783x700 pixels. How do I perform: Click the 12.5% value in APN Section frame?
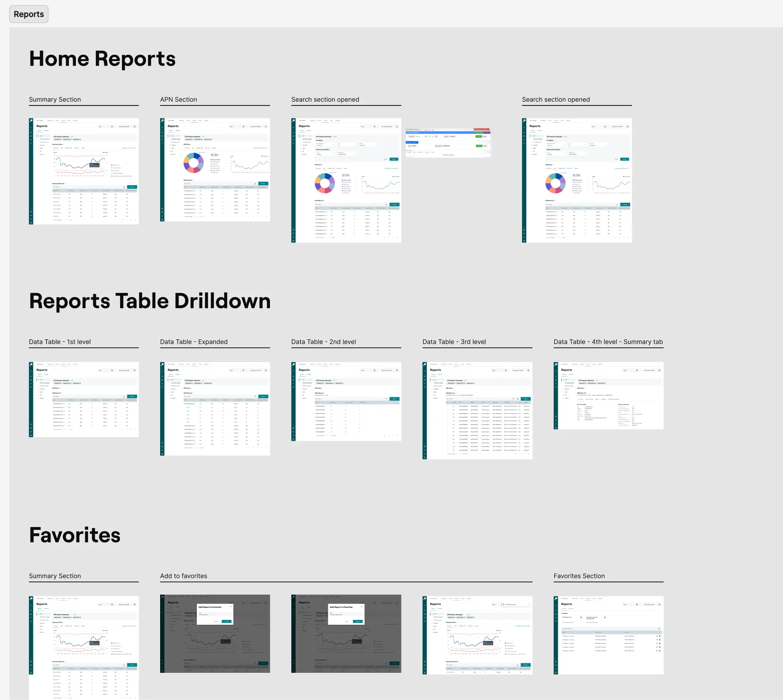click(x=214, y=155)
